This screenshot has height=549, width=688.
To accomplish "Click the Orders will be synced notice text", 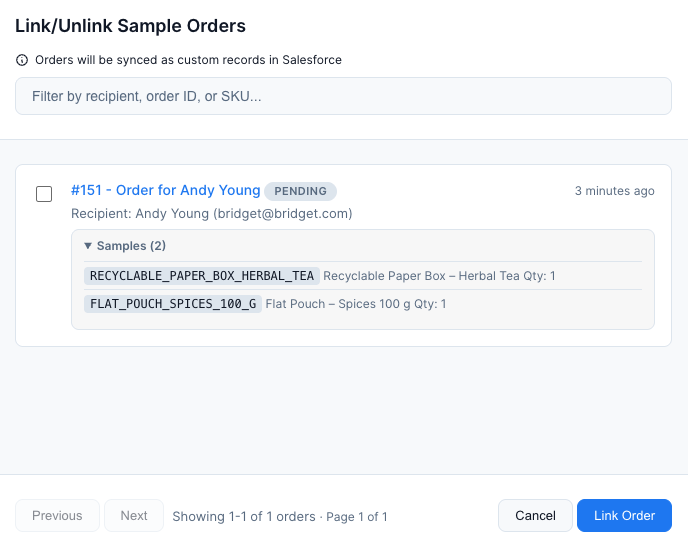I will (x=188, y=60).
